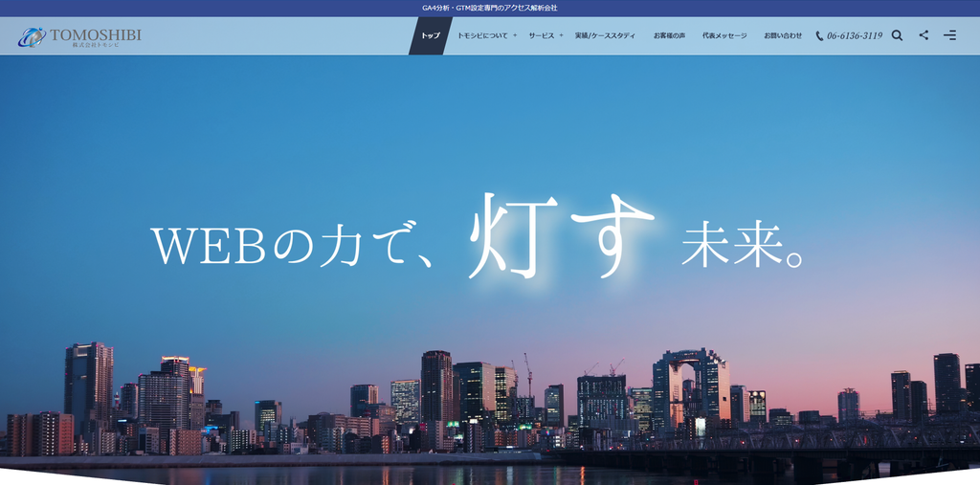Click the top banner text GA4分析・GTM設定専門のアクセス解析会社
Screen dimensions: 980x485
tap(490, 8)
